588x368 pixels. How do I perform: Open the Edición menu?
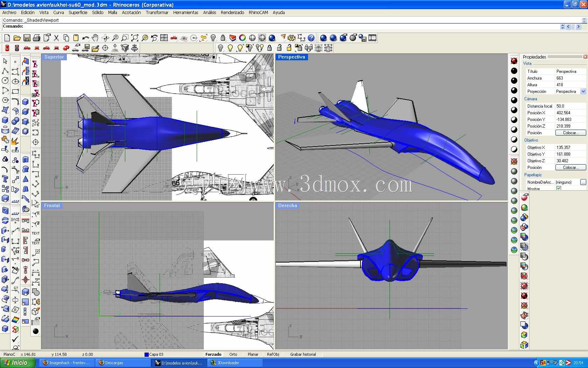[x=28, y=12]
